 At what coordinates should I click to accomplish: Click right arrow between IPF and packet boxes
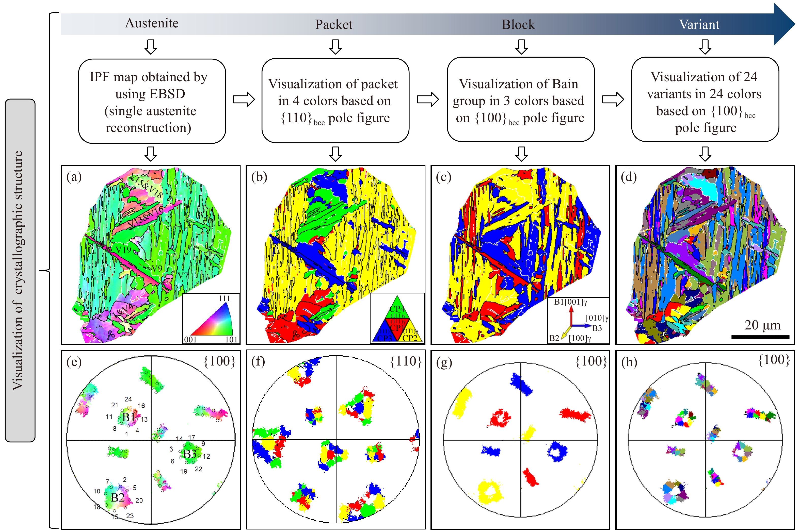coord(244,99)
